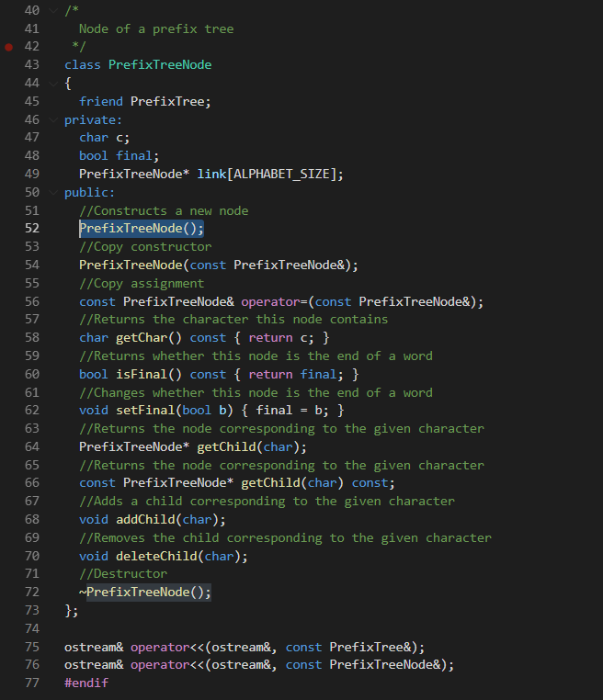Screen dimensions: 603x700
Task: Click comment 'Returns the character this node contains'
Action: 233,320
